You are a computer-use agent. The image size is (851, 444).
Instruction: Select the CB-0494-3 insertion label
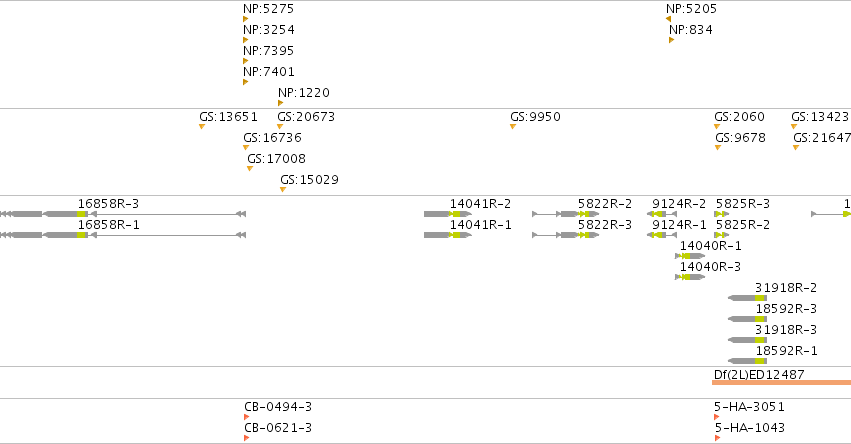click(x=278, y=407)
